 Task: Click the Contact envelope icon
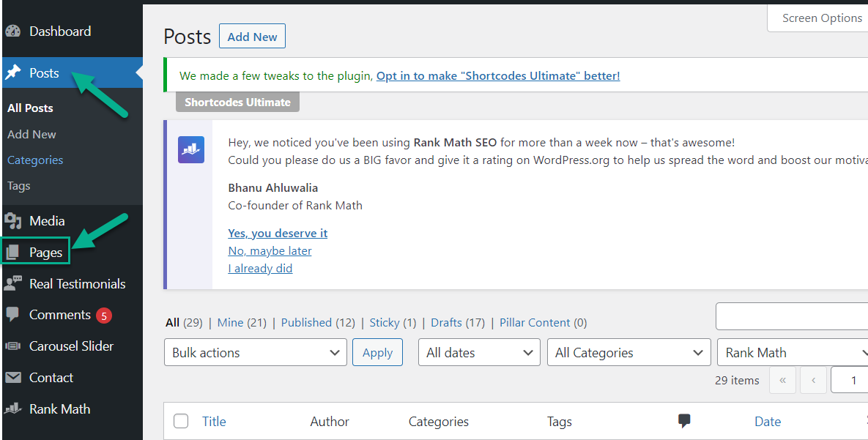12,378
